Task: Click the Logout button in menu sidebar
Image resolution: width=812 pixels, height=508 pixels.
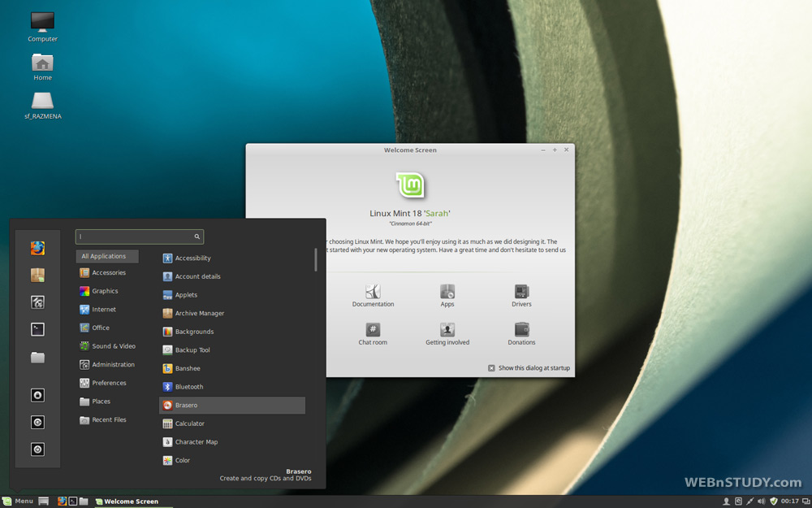Action: (37, 423)
